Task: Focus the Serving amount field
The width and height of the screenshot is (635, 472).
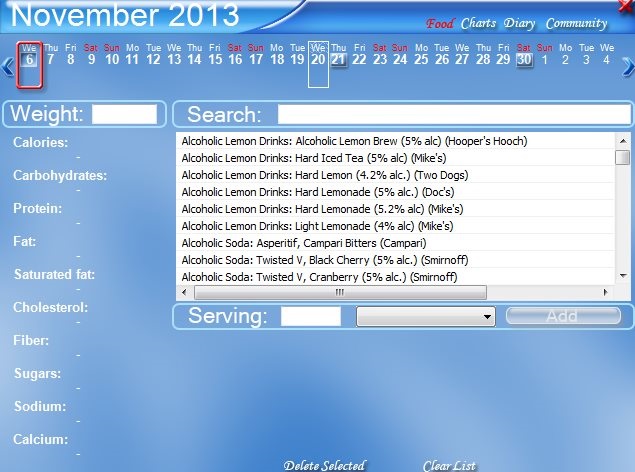Action: pos(311,316)
